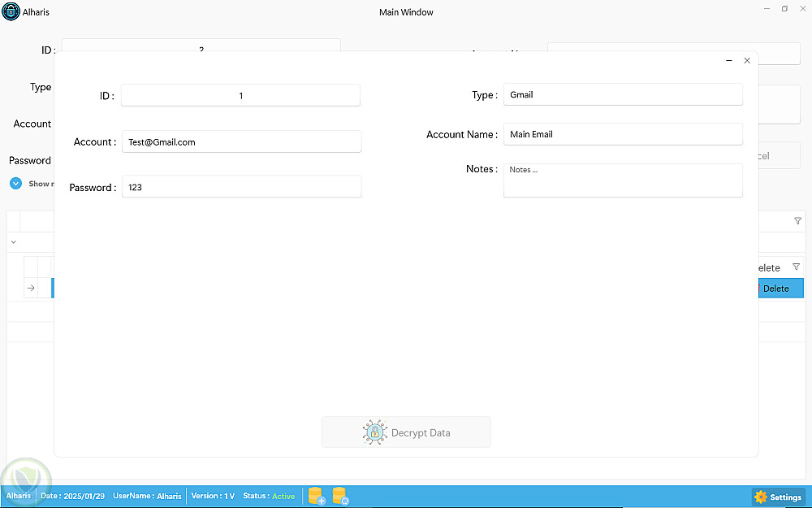The width and height of the screenshot is (812, 508).
Task: Toggle the blue Show more chevron circle
Action: [x=15, y=184]
